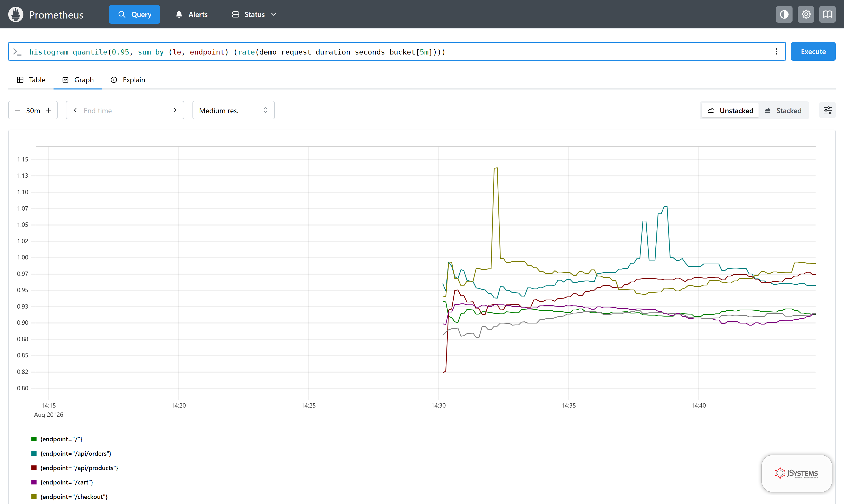Click the dark red /api/products legend swatch
844x504 pixels.
tap(34, 468)
